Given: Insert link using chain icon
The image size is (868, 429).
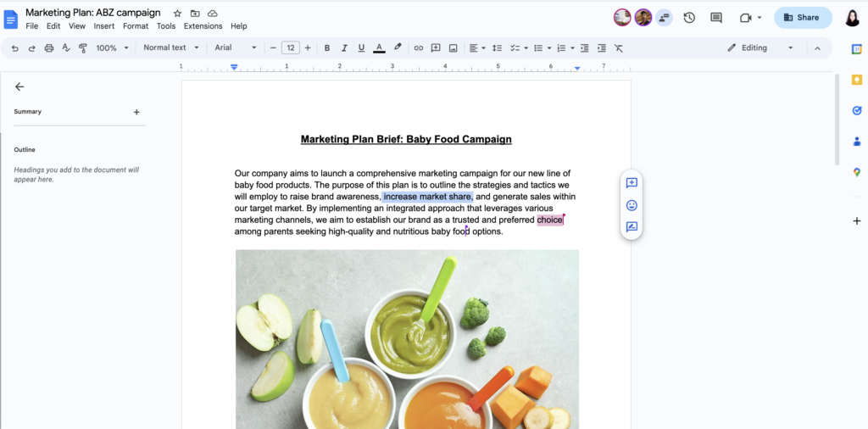Looking at the screenshot, I should 419,48.
